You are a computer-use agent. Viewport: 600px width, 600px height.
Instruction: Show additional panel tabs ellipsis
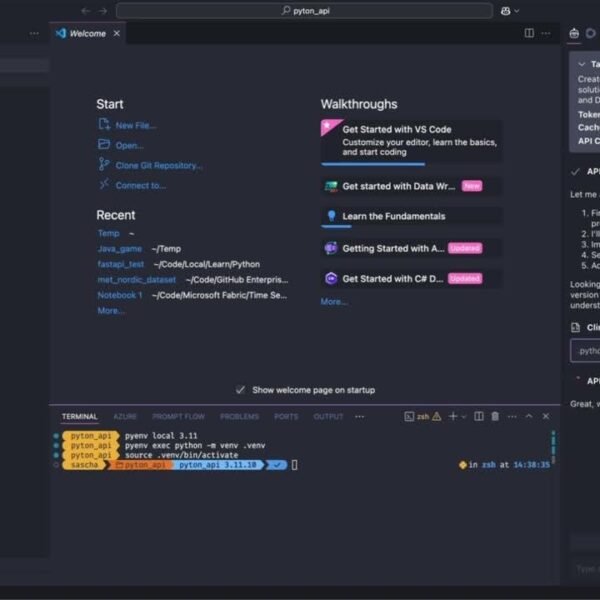pyautogui.click(x=360, y=416)
